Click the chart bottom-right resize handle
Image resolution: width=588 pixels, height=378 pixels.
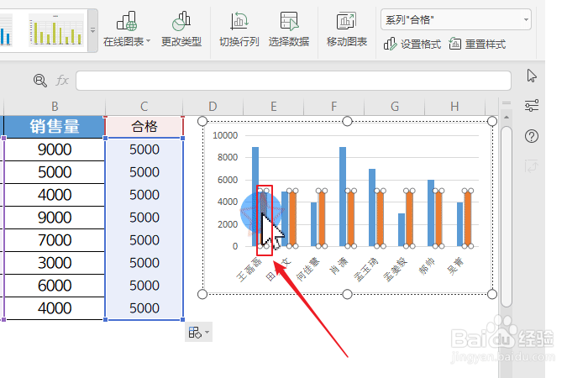[492, 294]
